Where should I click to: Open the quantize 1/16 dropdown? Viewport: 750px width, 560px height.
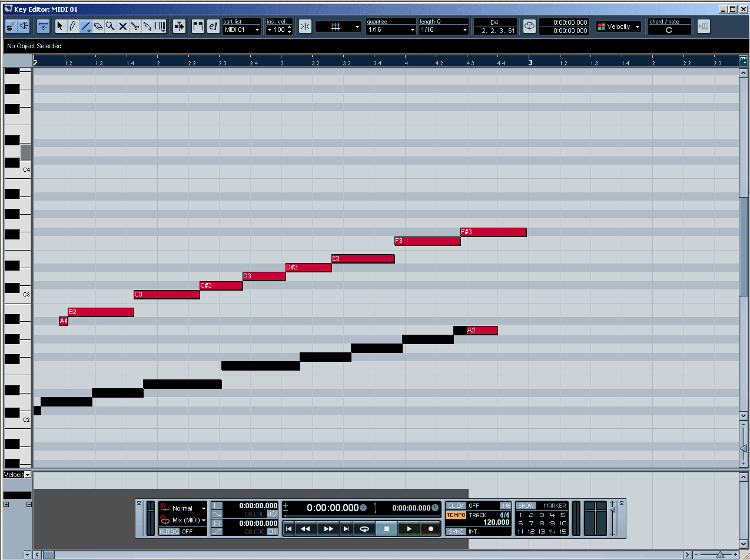pos(391,29)
